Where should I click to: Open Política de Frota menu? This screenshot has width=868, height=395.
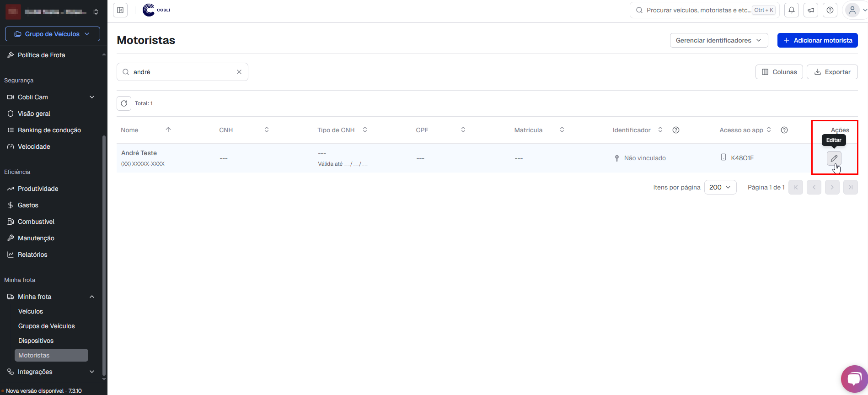(x=41, y=55)
